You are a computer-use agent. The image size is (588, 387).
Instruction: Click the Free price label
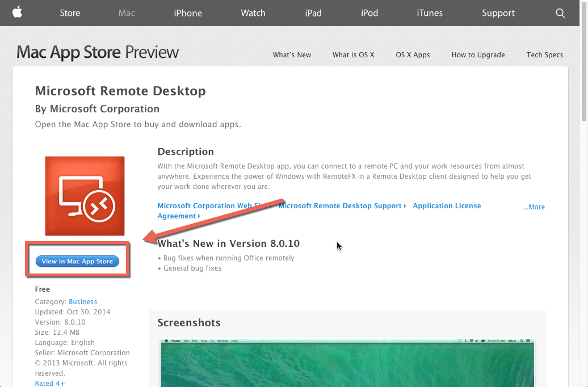pyautogui.click(x=43, y=289)
